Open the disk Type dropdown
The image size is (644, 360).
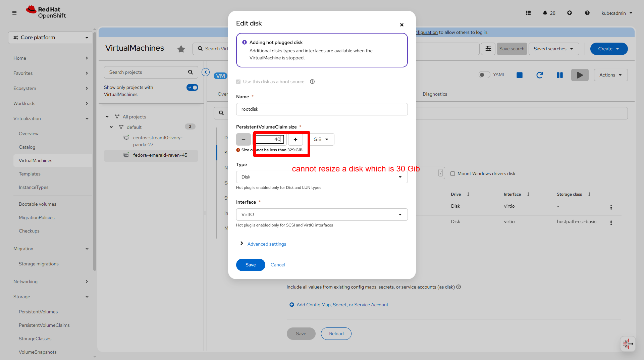point(322,177)
